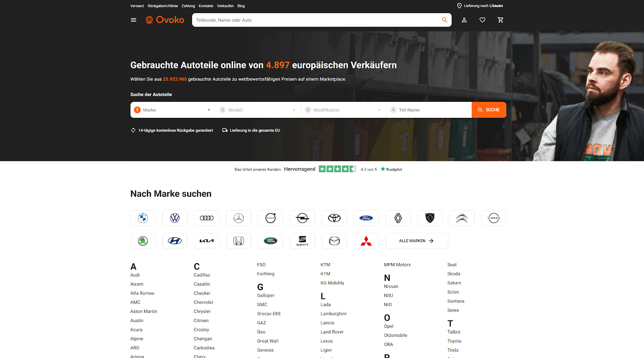The height and width of the screenshot is (358, 644).
Task: Select the Honda brand logo
Action: coord(239,241)
